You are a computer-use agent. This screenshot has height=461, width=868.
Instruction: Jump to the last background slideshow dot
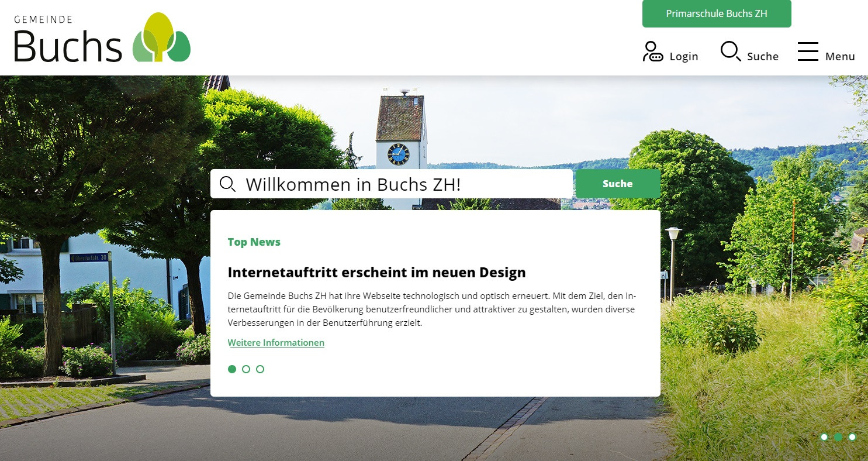click(852, 437)
